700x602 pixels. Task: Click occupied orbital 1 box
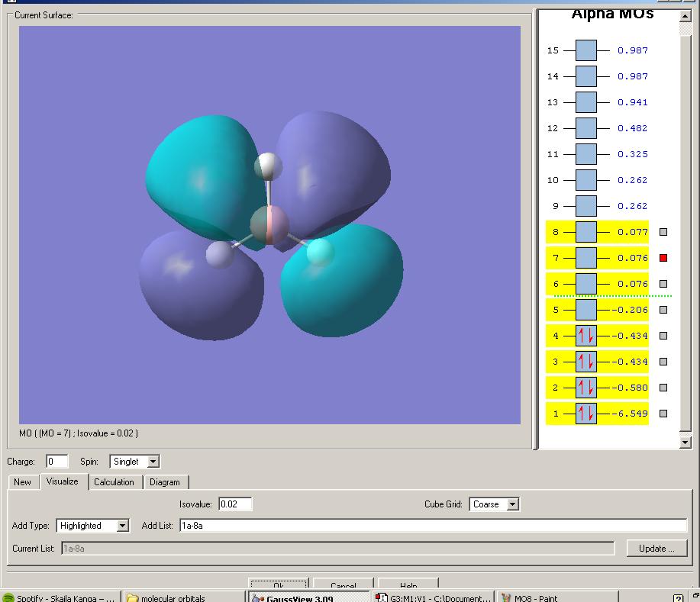(585, 414)
